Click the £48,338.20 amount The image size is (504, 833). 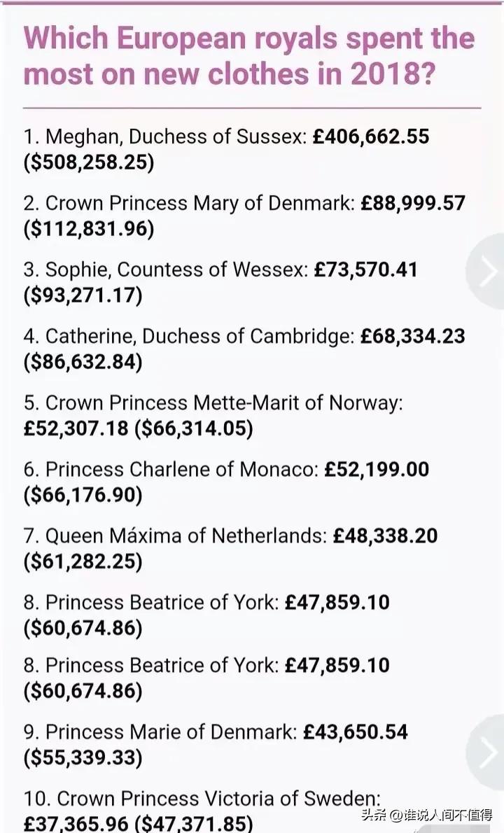coord(385,535)
